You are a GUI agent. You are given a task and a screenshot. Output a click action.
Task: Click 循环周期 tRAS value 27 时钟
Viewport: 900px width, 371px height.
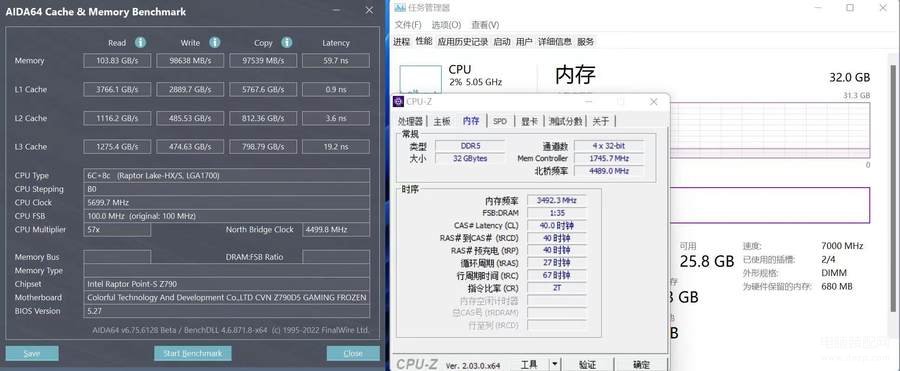coord(557,263)
